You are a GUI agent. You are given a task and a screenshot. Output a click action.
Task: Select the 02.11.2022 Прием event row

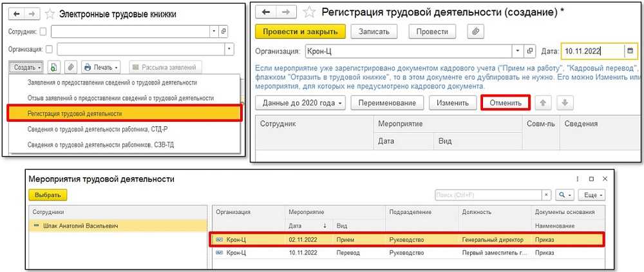click(x=407, y=240)
